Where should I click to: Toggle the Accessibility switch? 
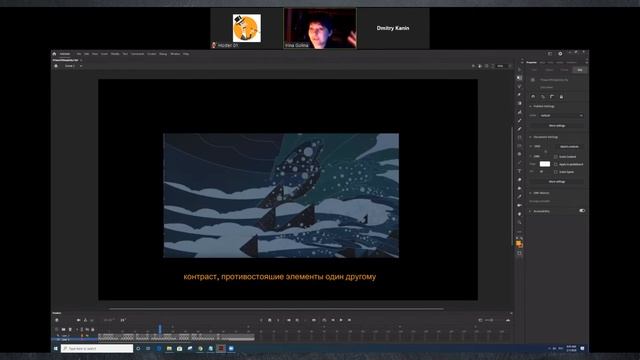[582, 211]
